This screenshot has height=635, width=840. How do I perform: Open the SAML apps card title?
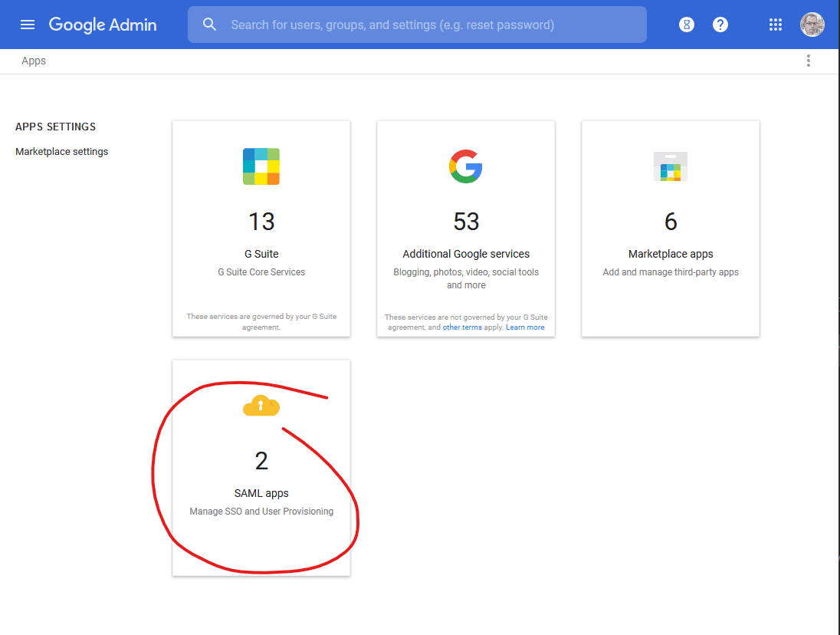pyautogui.click(x=261, y=493)
